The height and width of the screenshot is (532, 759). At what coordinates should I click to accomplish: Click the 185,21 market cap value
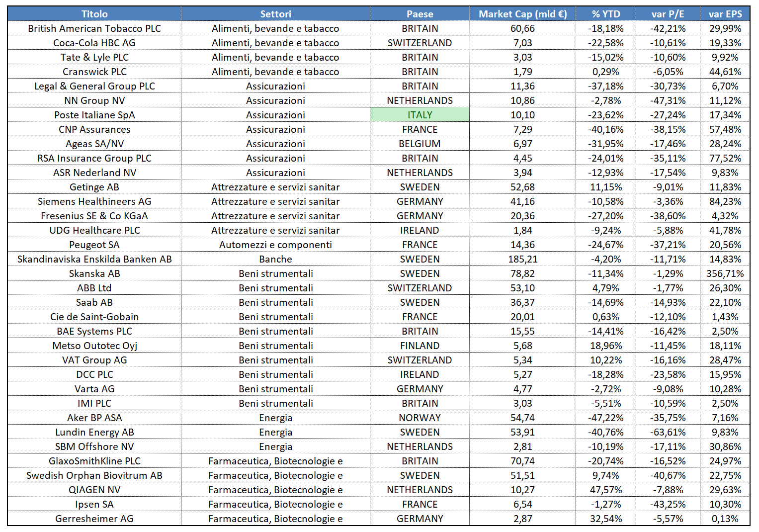tap(522, 259)
